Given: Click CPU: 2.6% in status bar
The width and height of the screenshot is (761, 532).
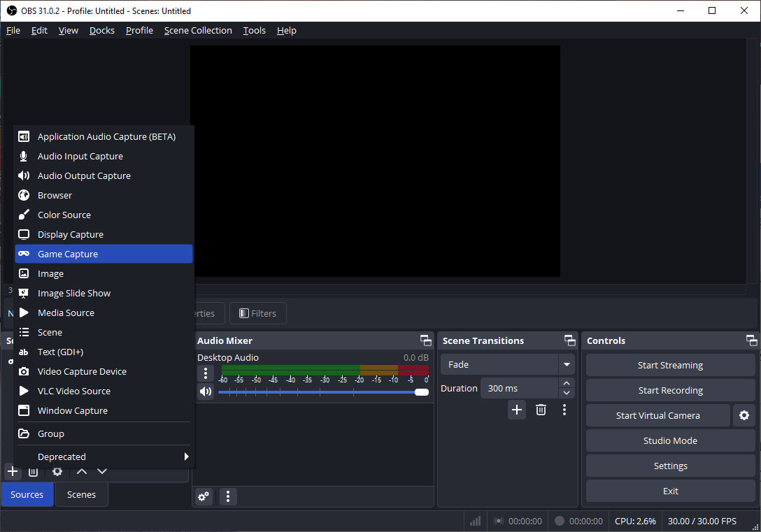Looking at the screenshot, I should click(635, 522).
